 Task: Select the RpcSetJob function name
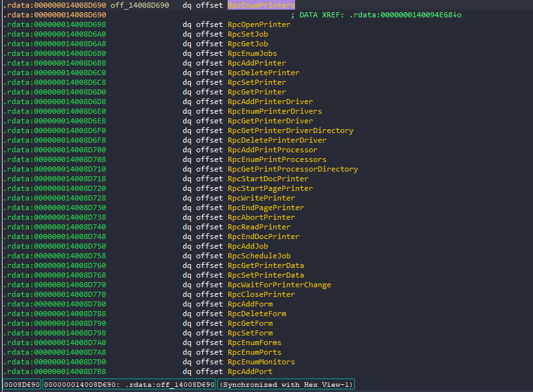point(248,34)
